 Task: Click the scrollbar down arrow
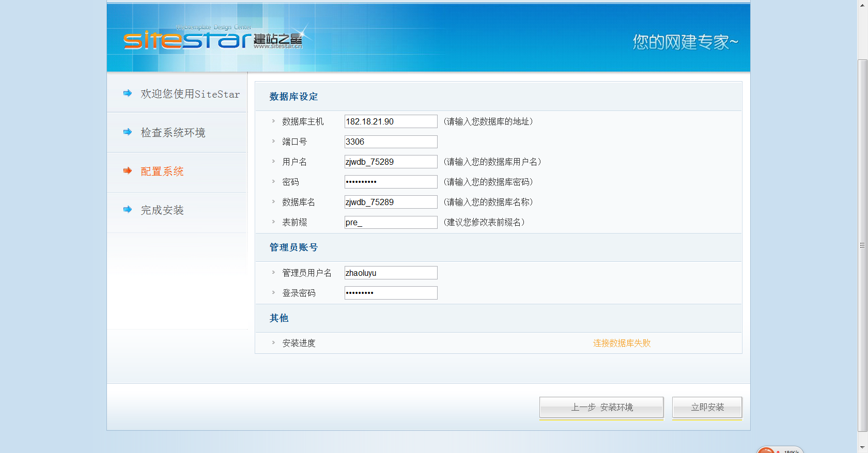click(862, 447)
